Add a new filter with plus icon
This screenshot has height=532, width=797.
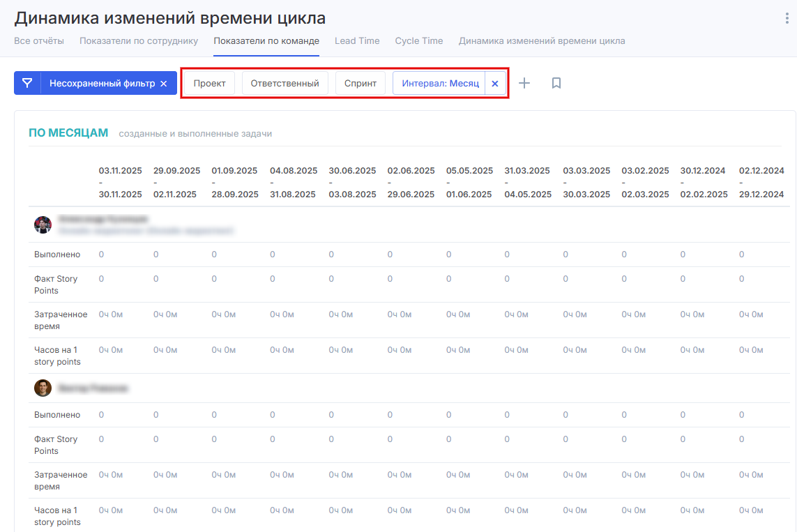(x=524, y=83)
